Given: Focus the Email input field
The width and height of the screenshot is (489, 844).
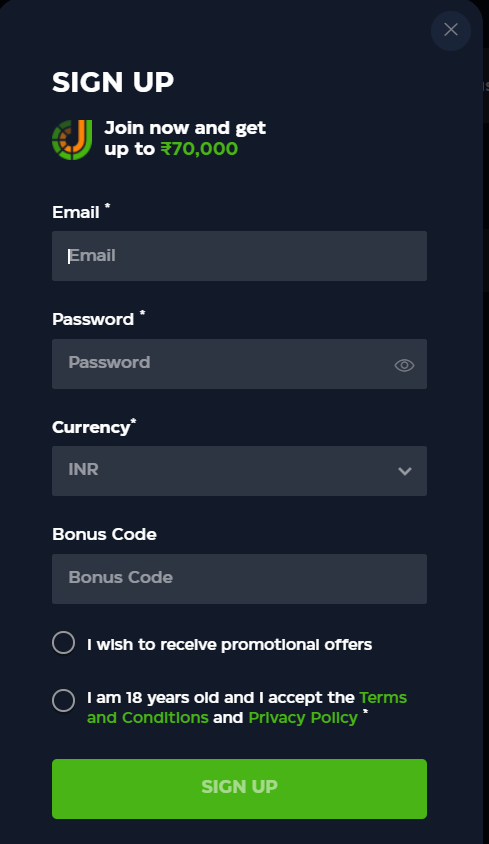Looking at the screenshot, I should [239, 256].
